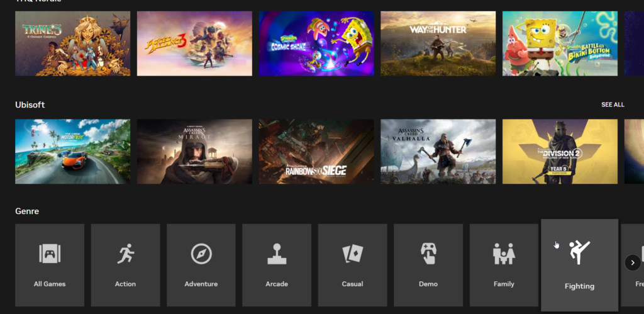Open the Demo genre tile

tap(428, 265)
